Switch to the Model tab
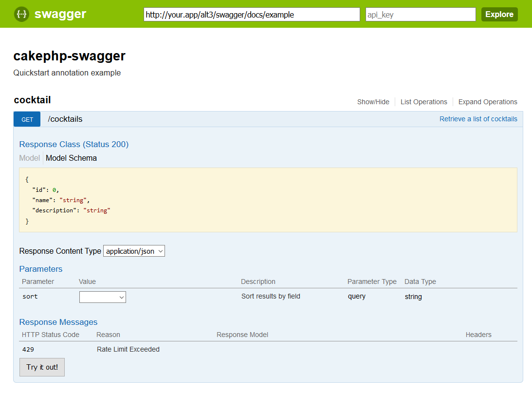 [29, 158]
